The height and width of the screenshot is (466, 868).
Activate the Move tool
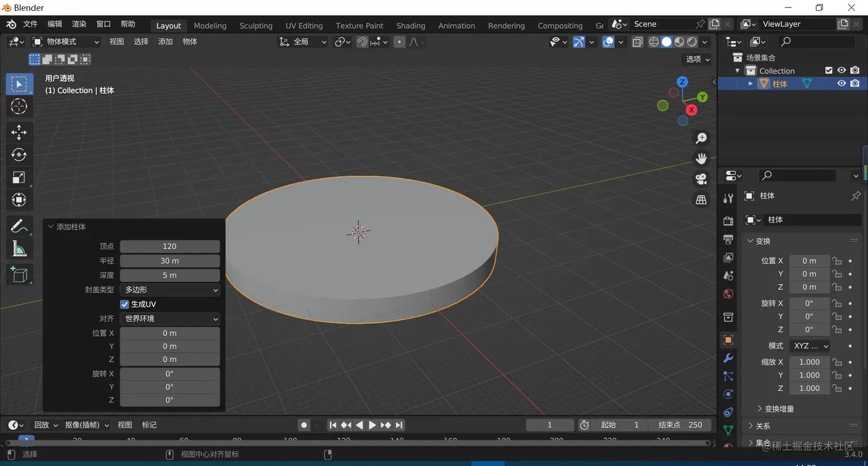[19, 133]
